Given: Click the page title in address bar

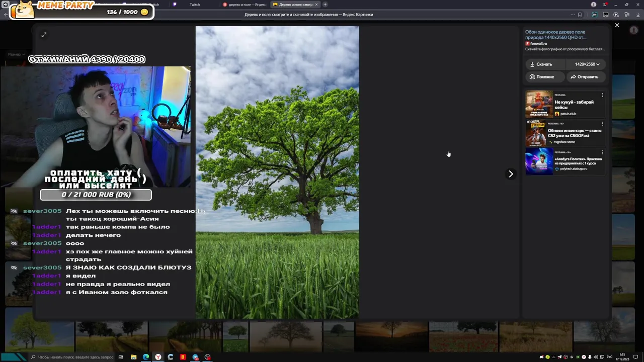Looking at the screenshot, I should pyautogui.click(x=308, y=15).
